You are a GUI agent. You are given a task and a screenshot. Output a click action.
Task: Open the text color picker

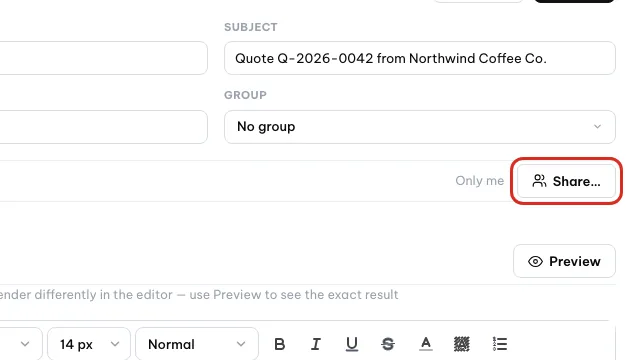426,344
